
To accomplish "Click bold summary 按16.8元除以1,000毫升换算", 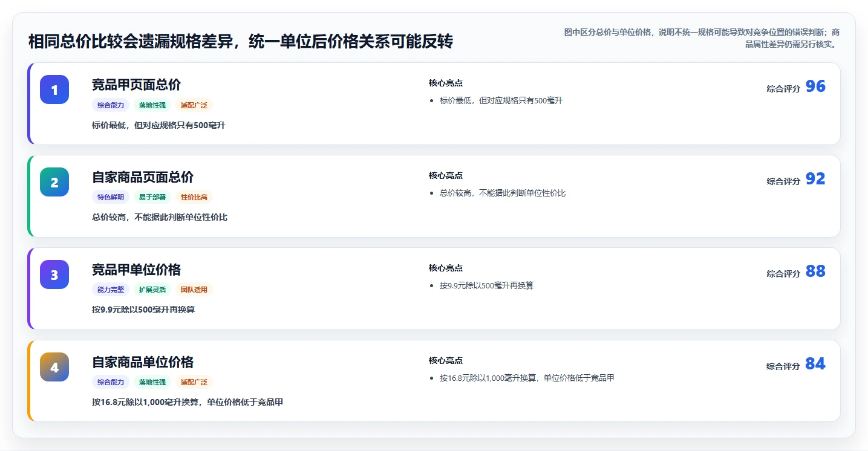I will [188, 402].
